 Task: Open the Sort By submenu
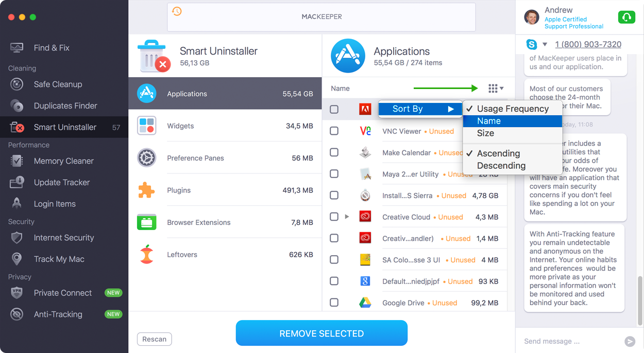click(x=420, y=109)
